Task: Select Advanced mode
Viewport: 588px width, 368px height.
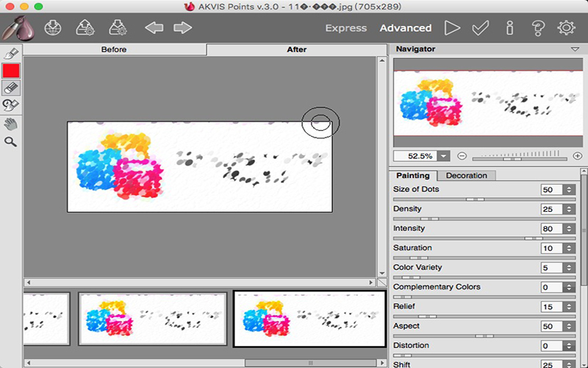Action: 405,28
